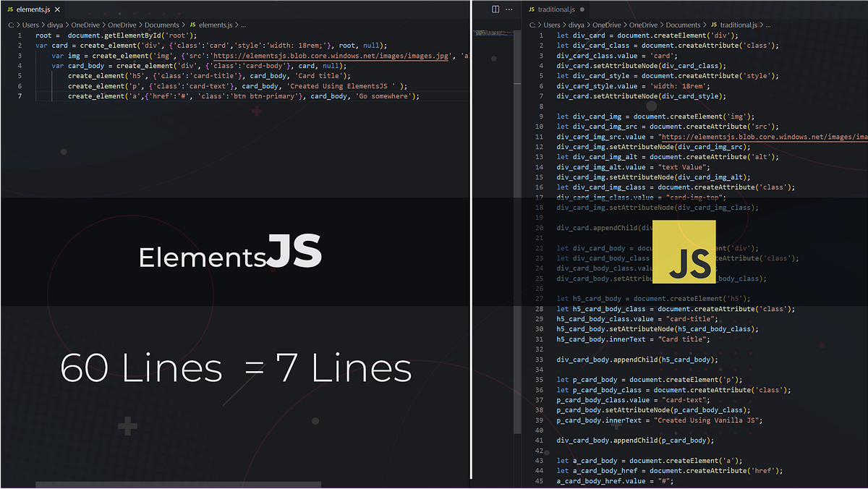Open the Documents breadcrumb dropdown in left editor

point(162,25)
